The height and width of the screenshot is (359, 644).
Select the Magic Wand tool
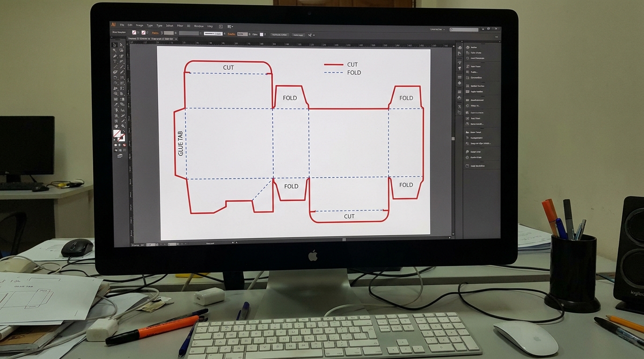(115, 50)
